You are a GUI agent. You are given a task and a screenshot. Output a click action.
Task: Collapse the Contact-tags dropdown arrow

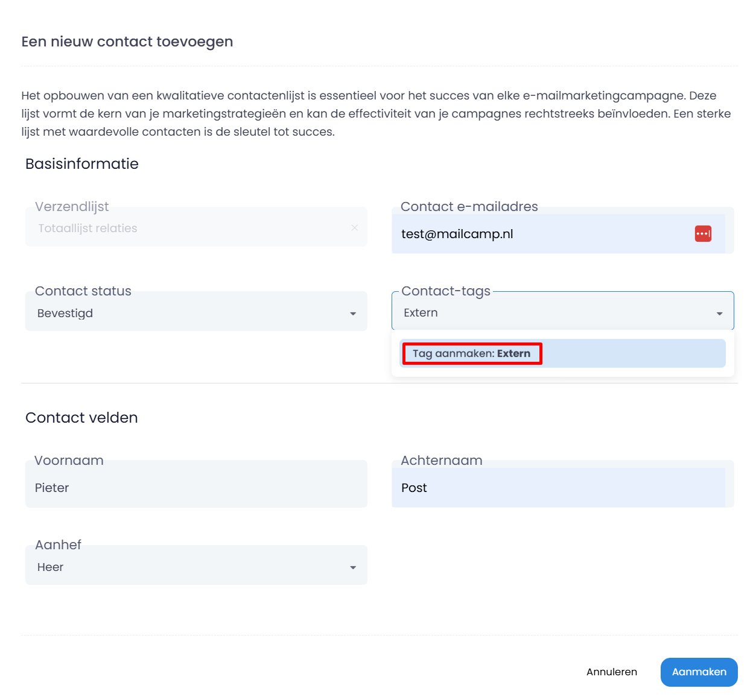[x=719, y=314]
